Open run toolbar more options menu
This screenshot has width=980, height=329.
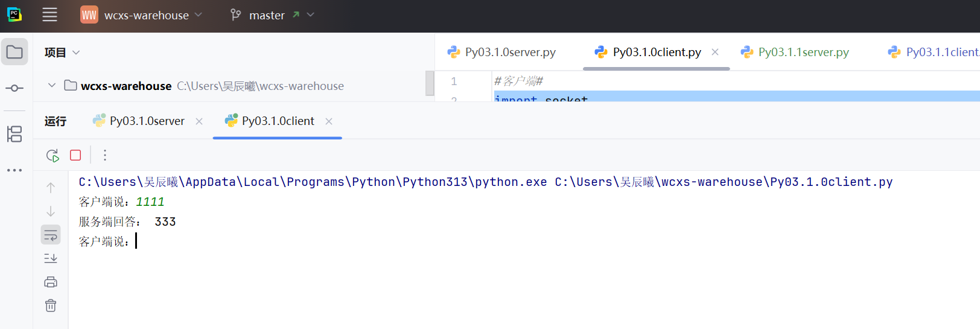105,156
